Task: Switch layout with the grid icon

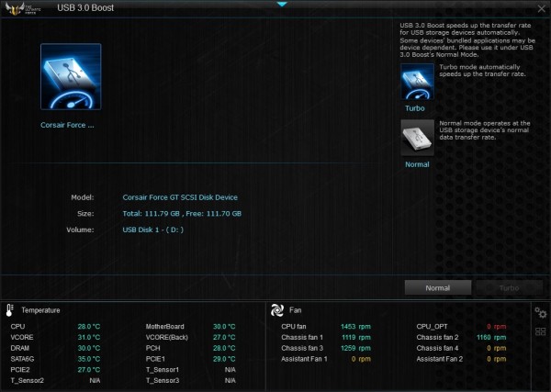Action: coord(541,331)
